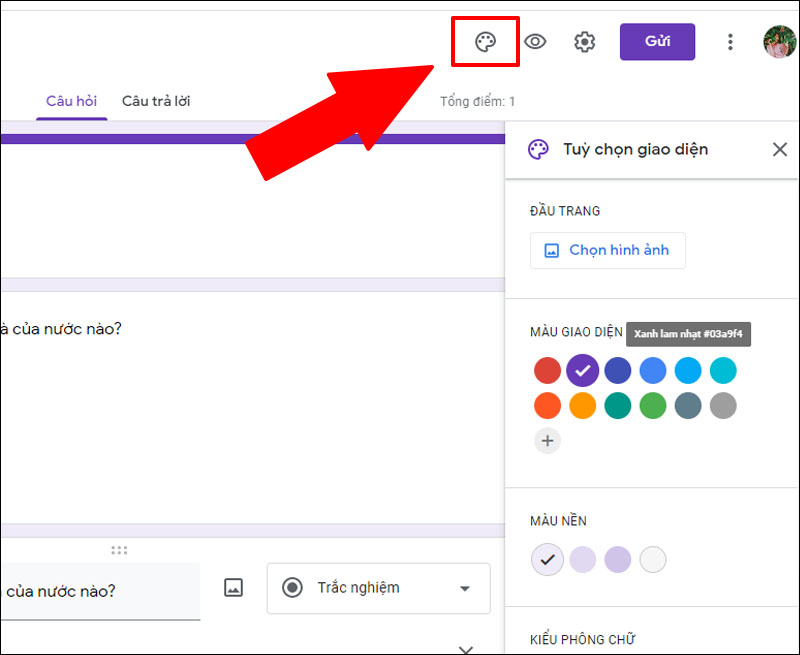Select the second light purple background color
This screenshot has width=800, height=655.
[582, 560]
